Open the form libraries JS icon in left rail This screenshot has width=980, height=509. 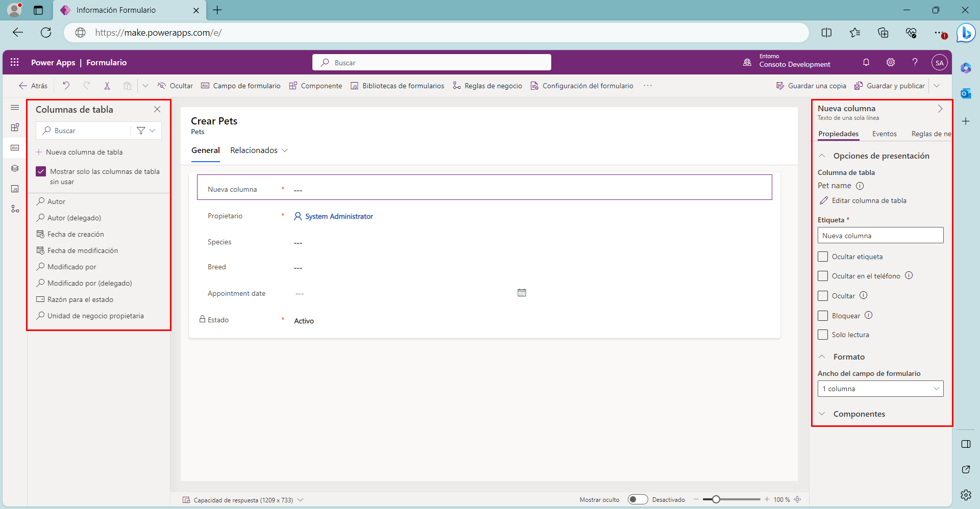click(x=15, y=189)
